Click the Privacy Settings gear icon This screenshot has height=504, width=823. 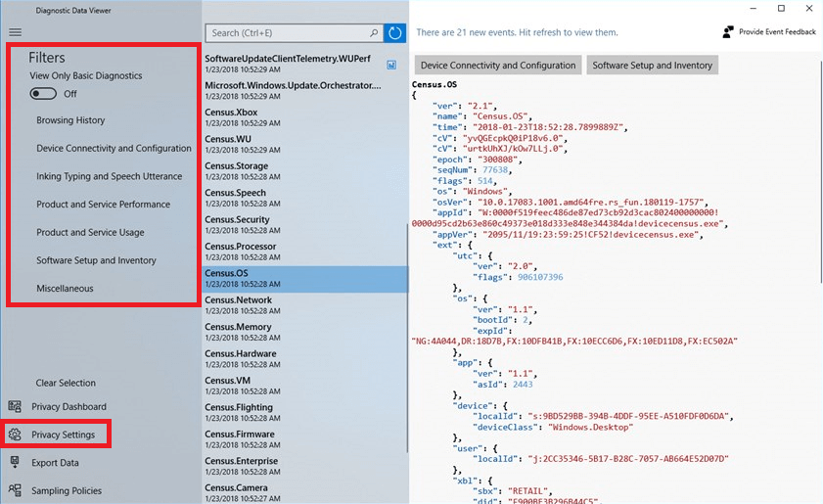point(15,435)
